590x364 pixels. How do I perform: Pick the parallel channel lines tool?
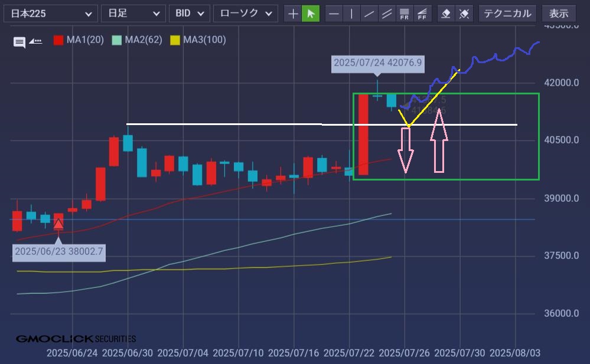[387, 14]
